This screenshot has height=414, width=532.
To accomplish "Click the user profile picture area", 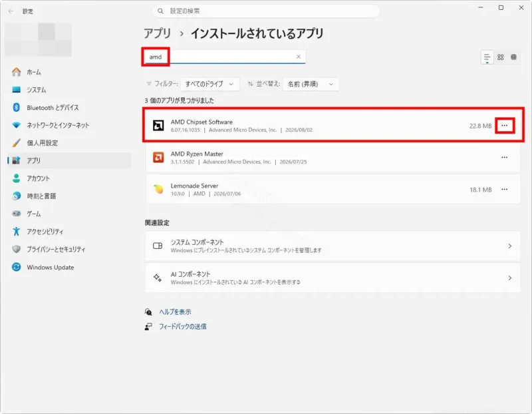I will click(x=39, y=40).
